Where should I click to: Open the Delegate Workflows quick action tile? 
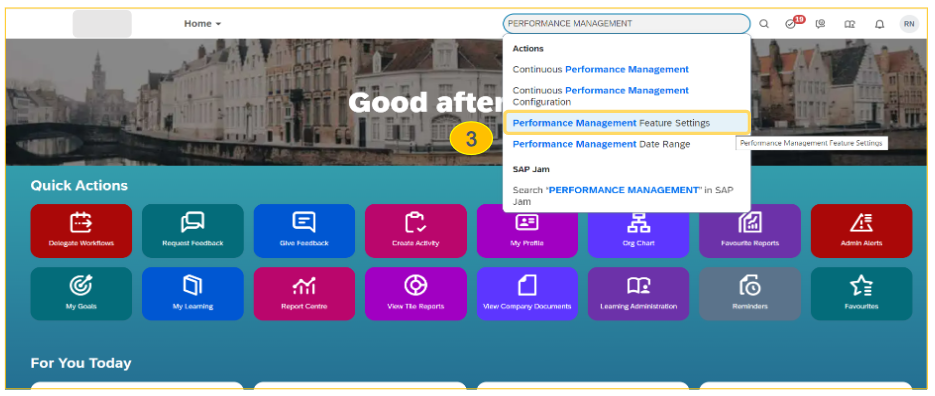point(81,231)
